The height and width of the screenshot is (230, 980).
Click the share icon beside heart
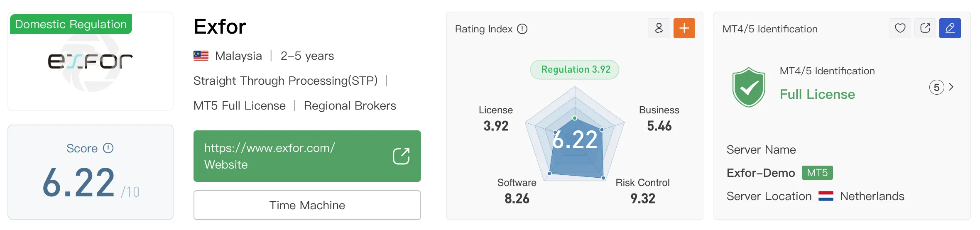coord(925,28)
